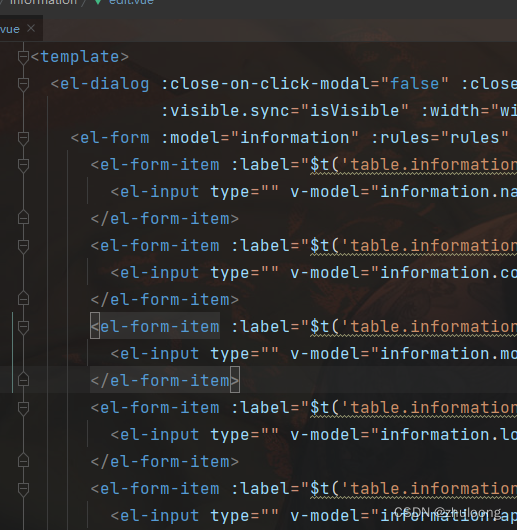
Task: Fold the el-form :model block
Action: (x=23, y=138)
